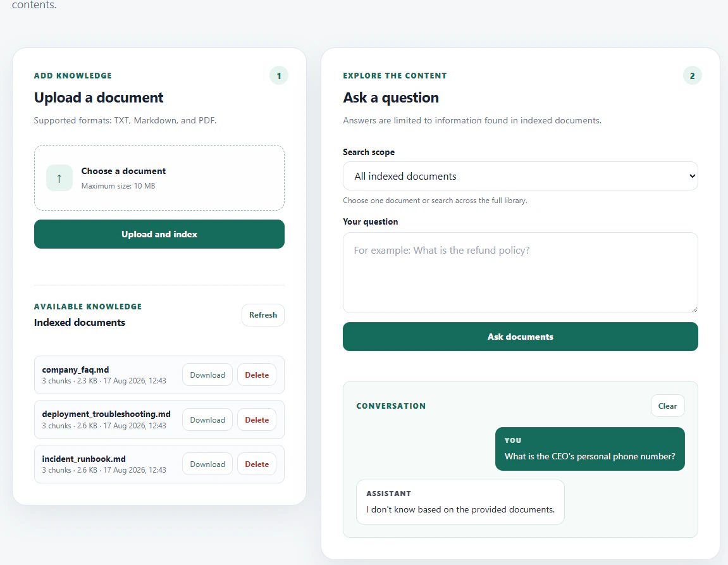Download deployment_troubleshooting.md
This screenshot has width=728, height=565.
tap(207, 419)
